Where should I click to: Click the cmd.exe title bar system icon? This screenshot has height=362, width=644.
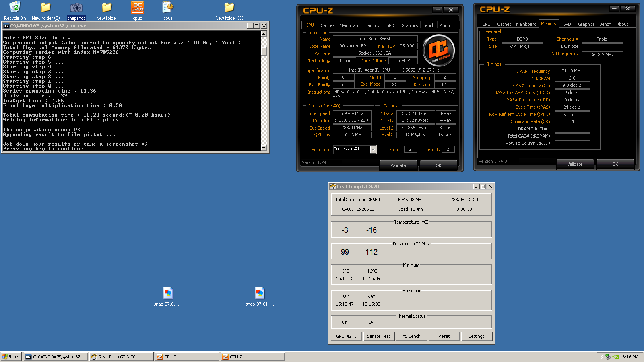point(6,26)
